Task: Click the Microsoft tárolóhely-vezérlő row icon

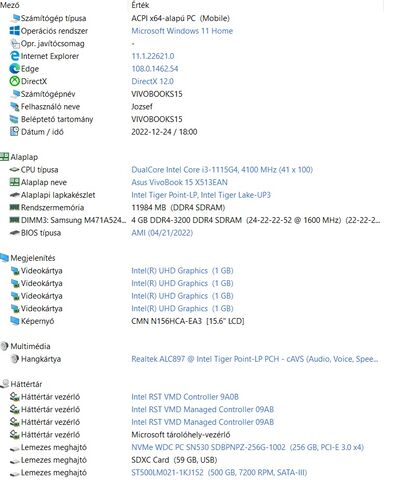Action: click(x=15, y=435)
